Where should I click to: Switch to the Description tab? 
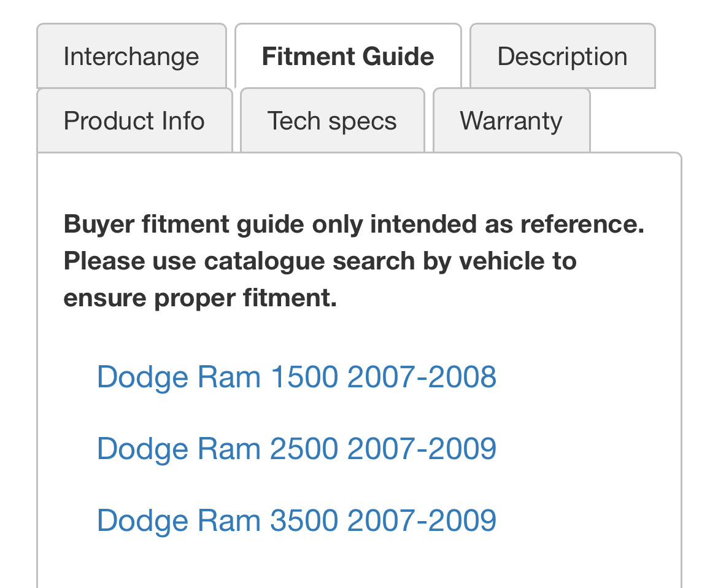point(562,56)
